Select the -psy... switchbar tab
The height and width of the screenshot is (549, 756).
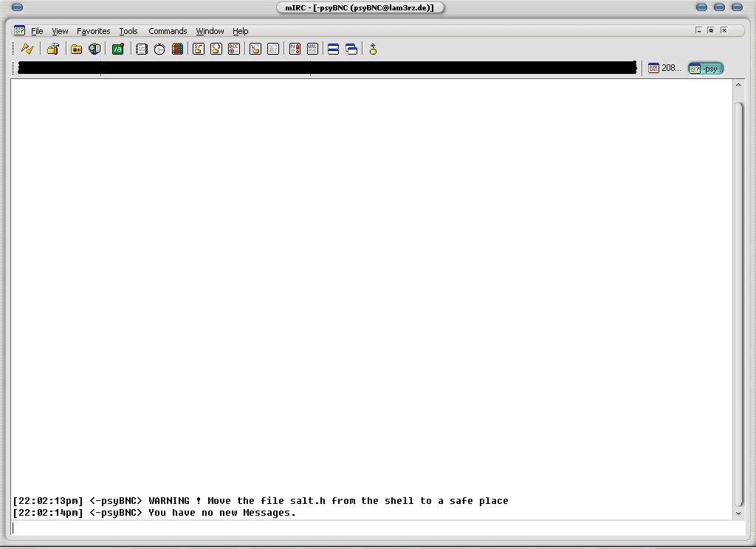coord(706,69)
